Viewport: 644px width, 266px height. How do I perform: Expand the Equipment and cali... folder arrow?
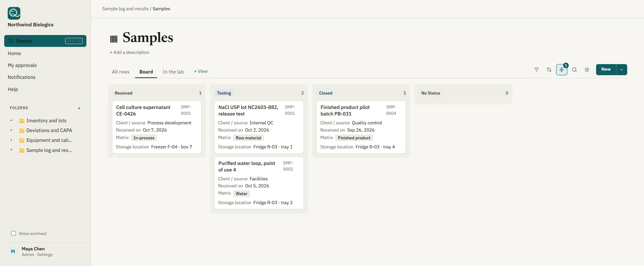11,140
